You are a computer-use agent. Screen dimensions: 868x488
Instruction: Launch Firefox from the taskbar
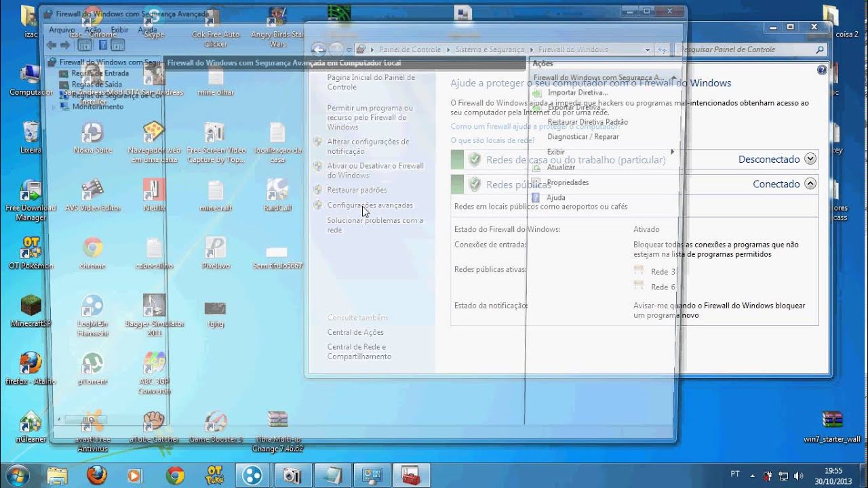(96, 475)
